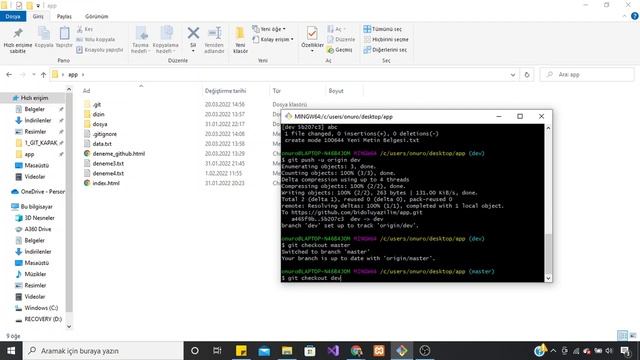Pin to Quick access (Hızlı erişime sabitle)
Image resolution: width=640 pixels, height=360 pixels.
[18, 40]
